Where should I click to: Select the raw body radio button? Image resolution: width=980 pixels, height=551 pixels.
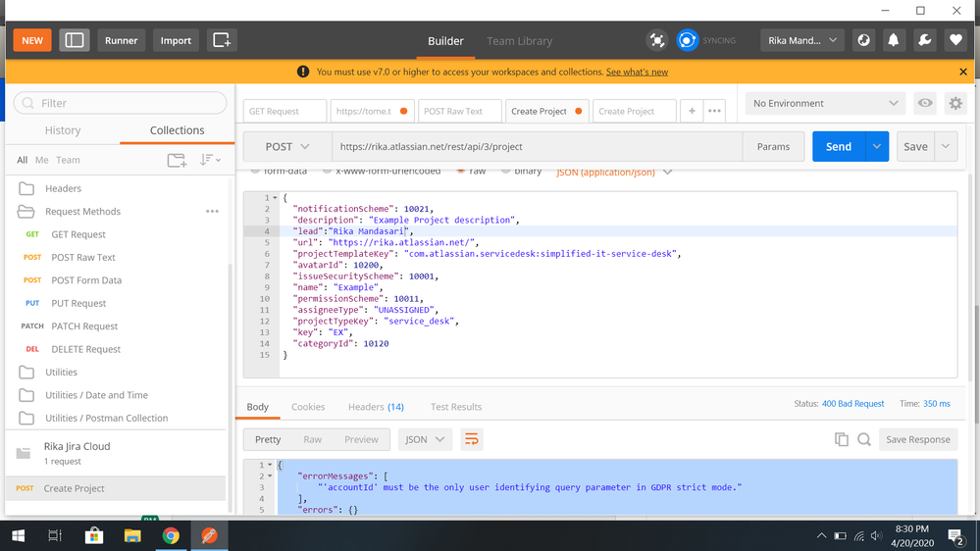coord(459,172)
